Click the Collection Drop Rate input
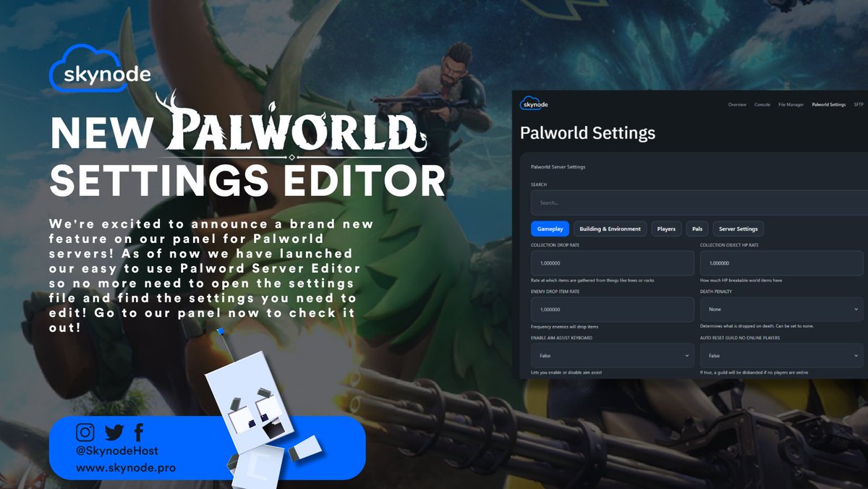Viewport: 868px width, 489px height. (x=613, y=263)
